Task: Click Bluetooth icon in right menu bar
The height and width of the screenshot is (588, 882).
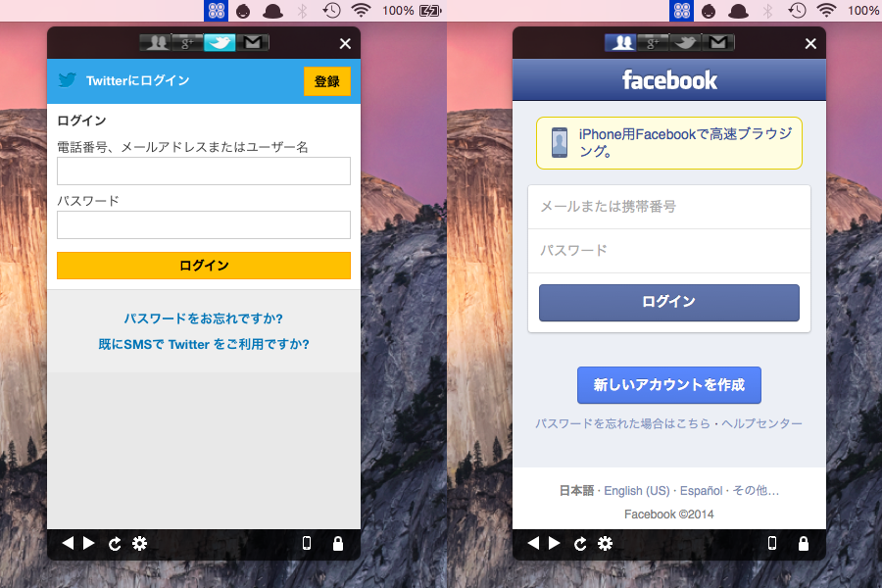Action: point(767,11)
